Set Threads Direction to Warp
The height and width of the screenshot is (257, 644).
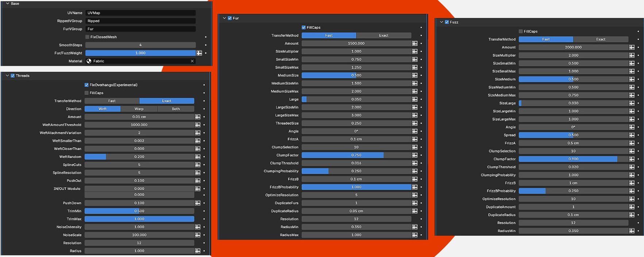coord(139,109)
